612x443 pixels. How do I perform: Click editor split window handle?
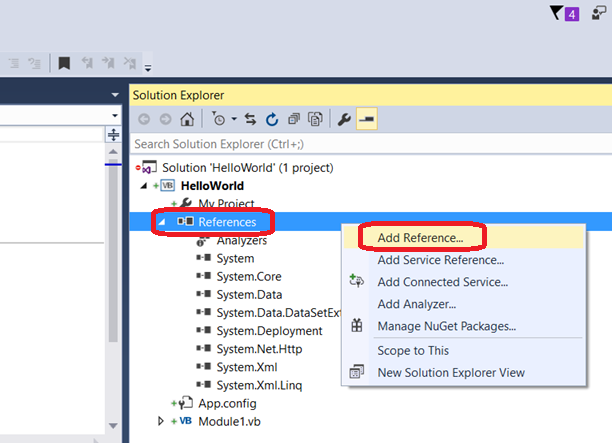click(113, 135)
